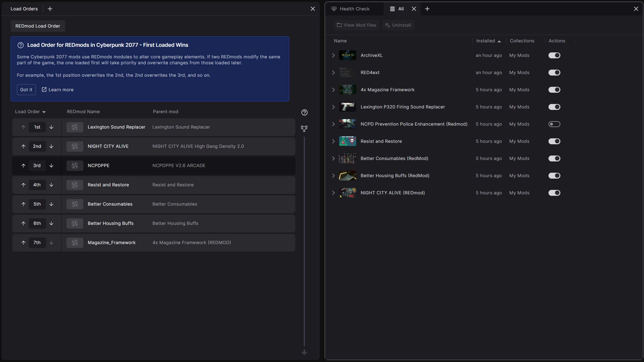Enable NCPD Prevention Police Enhancement mod
Viewport: 644px width, 362px height.
pos(554,124)
